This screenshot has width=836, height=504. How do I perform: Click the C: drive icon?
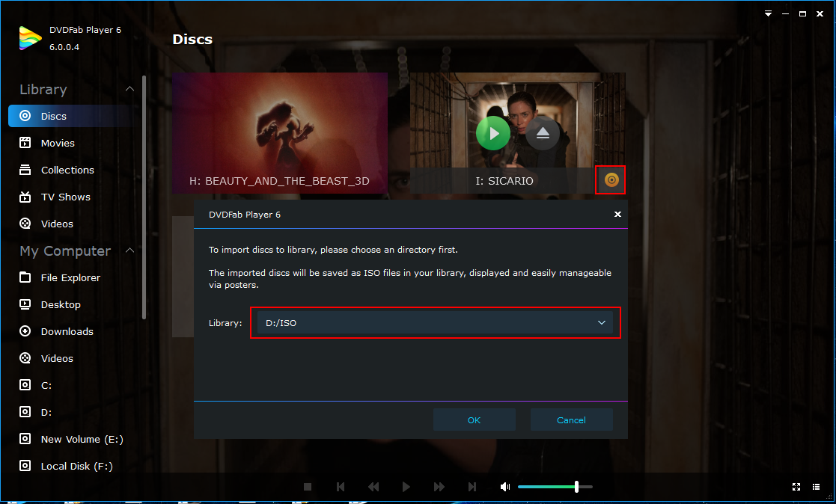tap(25, 384)
